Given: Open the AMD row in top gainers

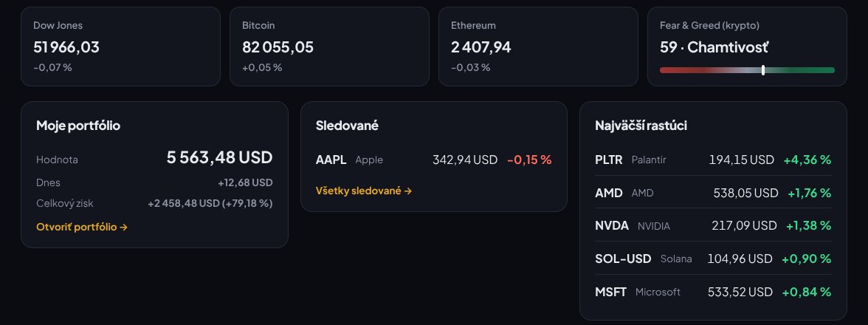Looking at the screenshot, I should pos(713,193).
